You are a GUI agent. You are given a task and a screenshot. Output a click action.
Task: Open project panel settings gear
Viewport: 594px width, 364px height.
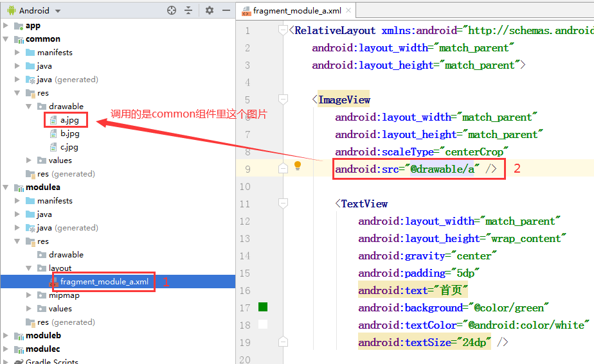pyautogui.click(x=210, y=11)
